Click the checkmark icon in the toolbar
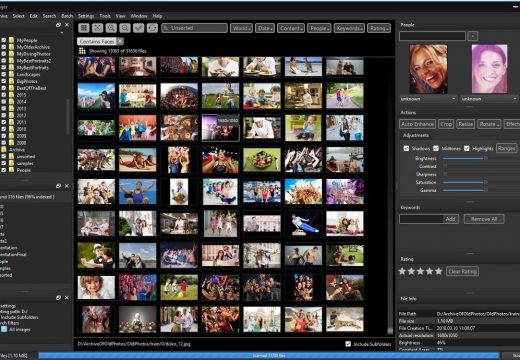This screenshot has width=520, height=360. coord(139,28)
